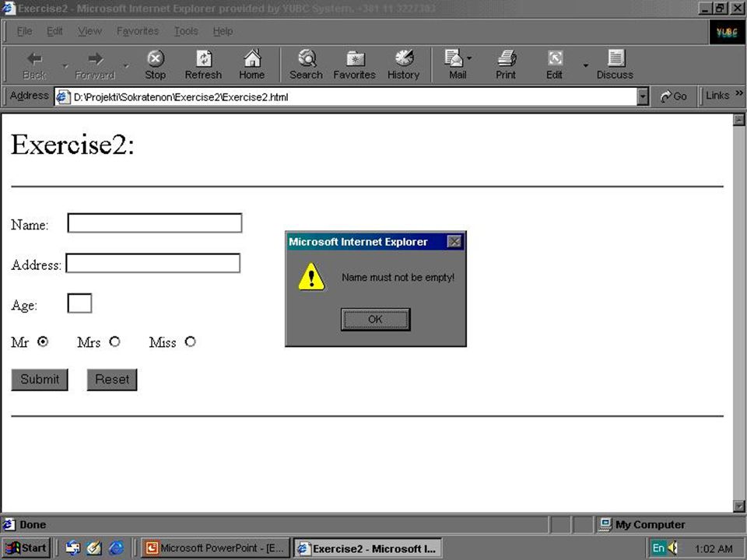Viewport: 747px width, 560px height.
Task: Click the En language indicator in tray
Action: [658, 548]
